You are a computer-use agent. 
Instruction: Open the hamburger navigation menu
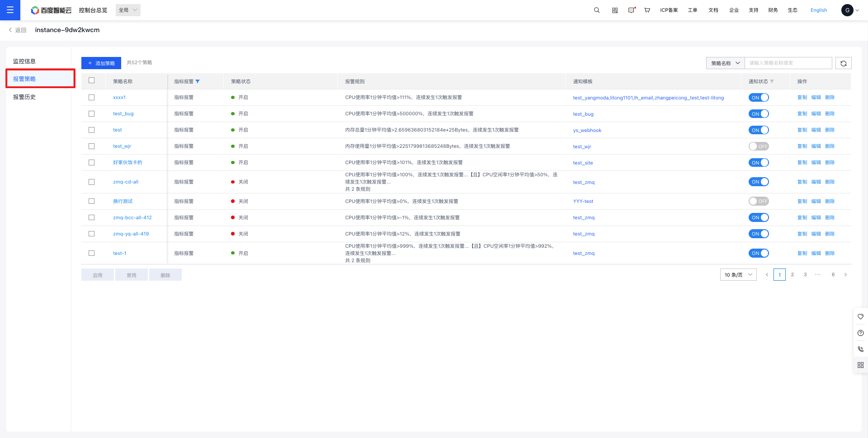tap(10, 10)
